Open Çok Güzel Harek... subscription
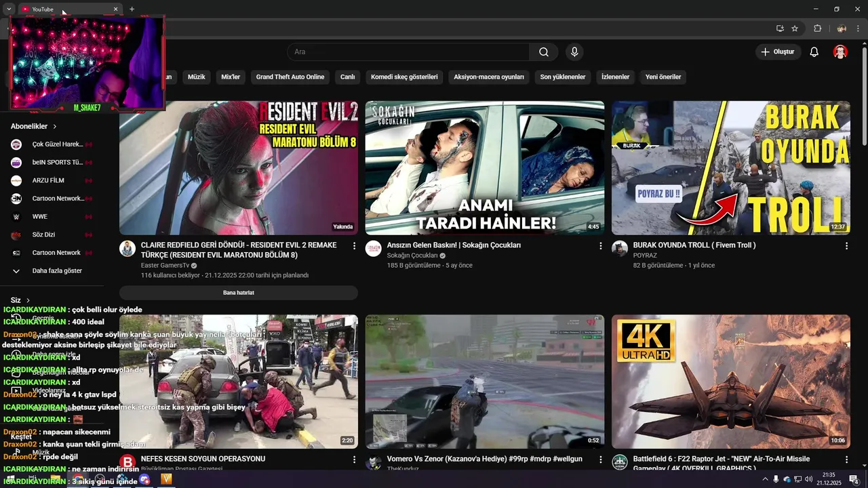The image size is (868, 488). coord(52,144)
